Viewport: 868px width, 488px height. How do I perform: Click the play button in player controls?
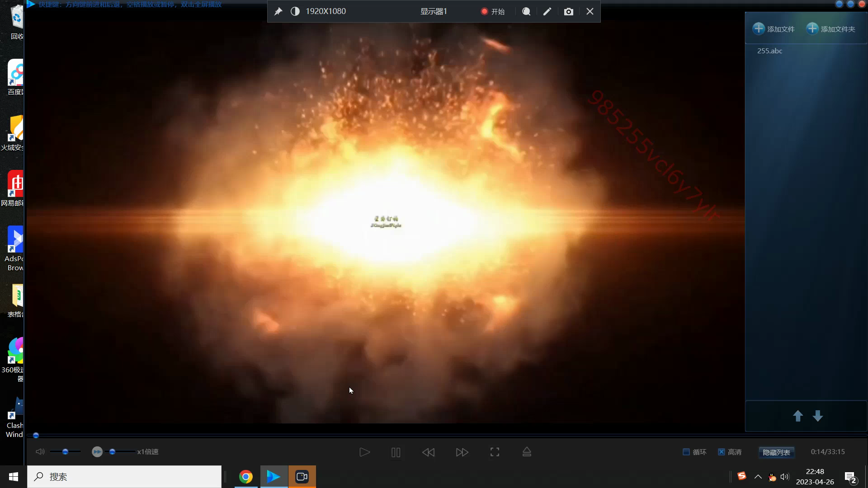364,452
